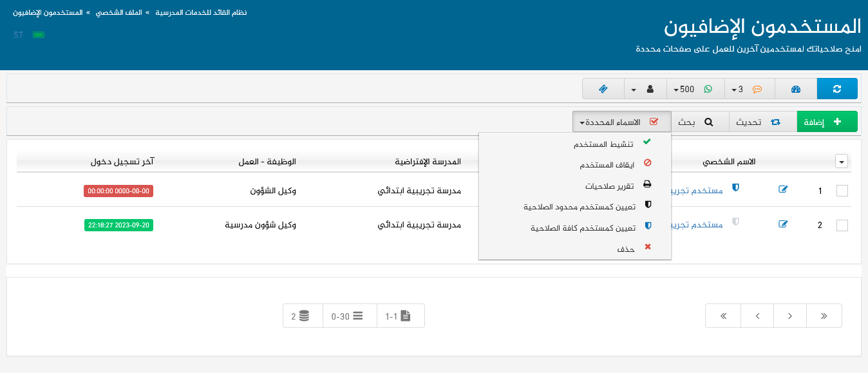
Task: Click الملف الشخصي breadcrumb link
Action: pos(124,12)
